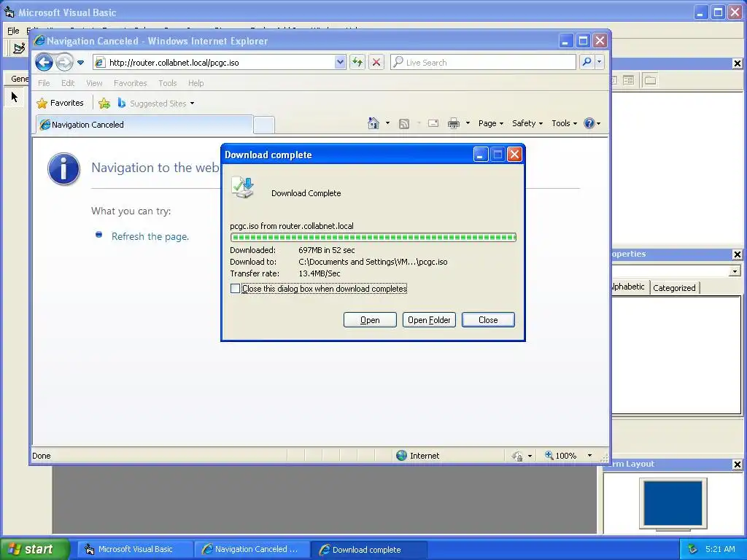Click the Open Folder button

pos(429,320)
